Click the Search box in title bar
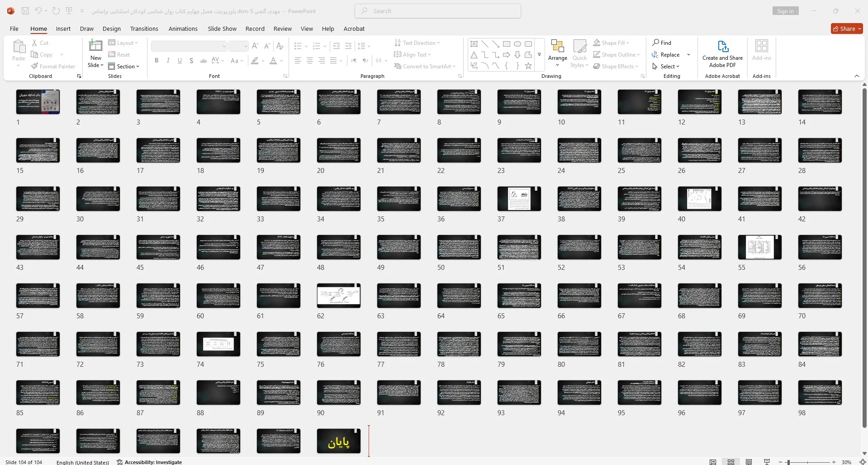Viewport: 868px width, 465px height. tap(438, 11)
